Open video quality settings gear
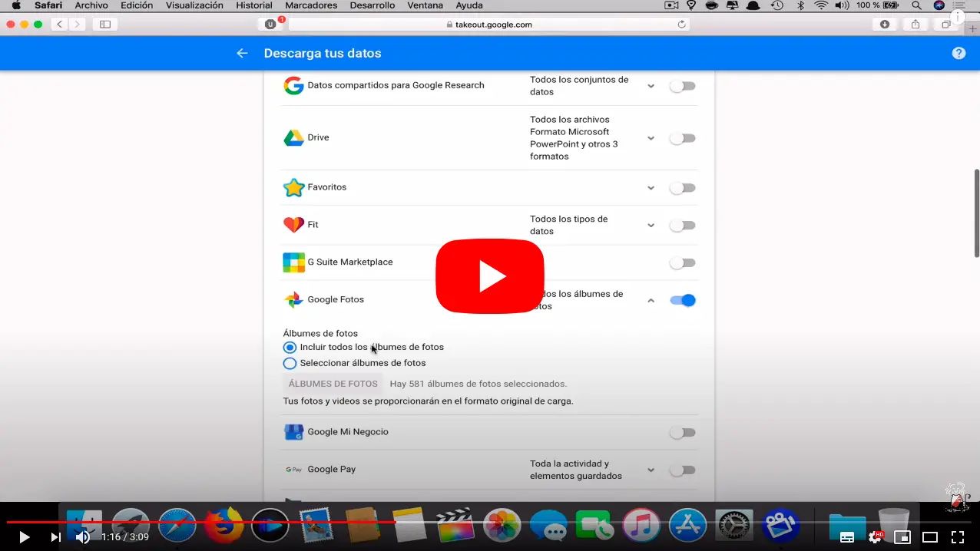 [x=875, y=537]
